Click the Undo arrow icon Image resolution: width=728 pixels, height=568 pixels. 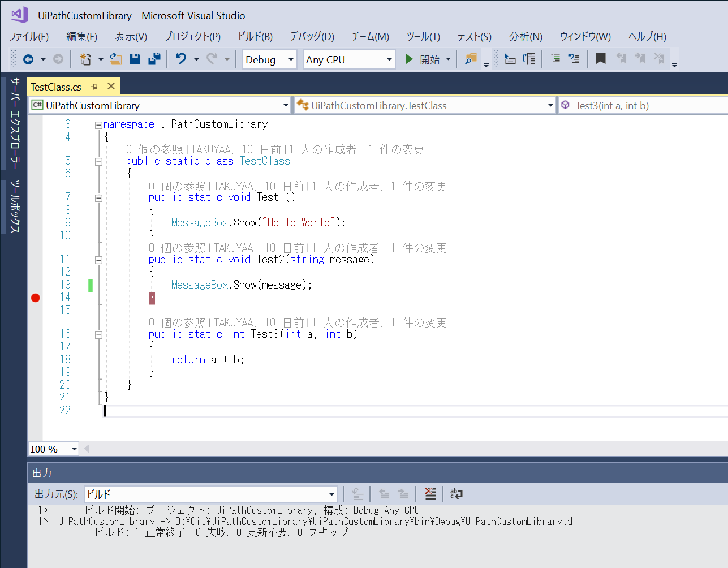pyautogui.click(x=181, y=59)
